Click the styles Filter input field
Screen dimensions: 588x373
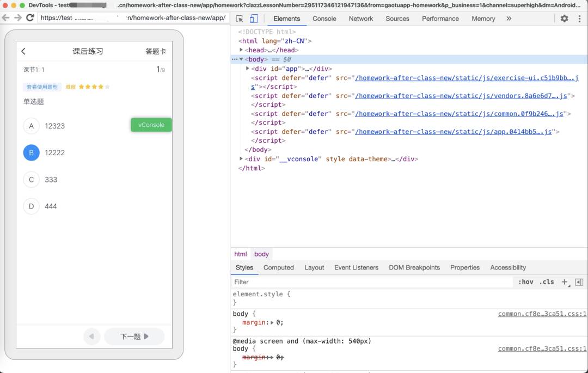click(372, 282)
